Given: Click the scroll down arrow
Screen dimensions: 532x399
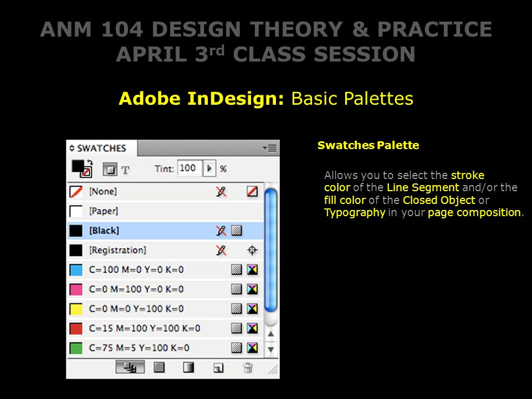Looking at the screenshot, I should [x=271, y=349].
